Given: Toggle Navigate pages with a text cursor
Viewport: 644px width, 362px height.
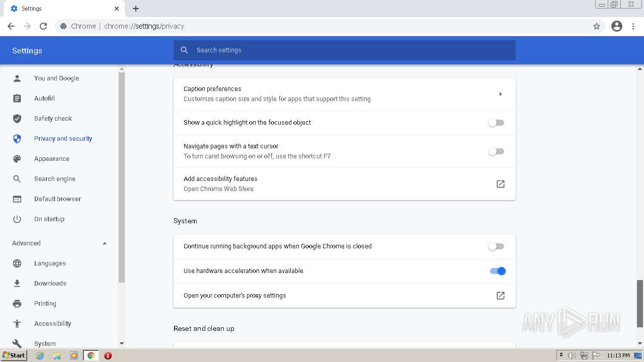Looking at the screenshot, I should pos(496,151).
